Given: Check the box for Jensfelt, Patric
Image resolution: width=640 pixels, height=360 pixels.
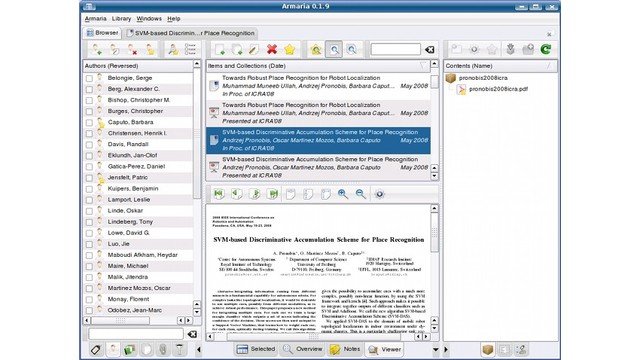Looking at the screenshot, I should 89,178.
